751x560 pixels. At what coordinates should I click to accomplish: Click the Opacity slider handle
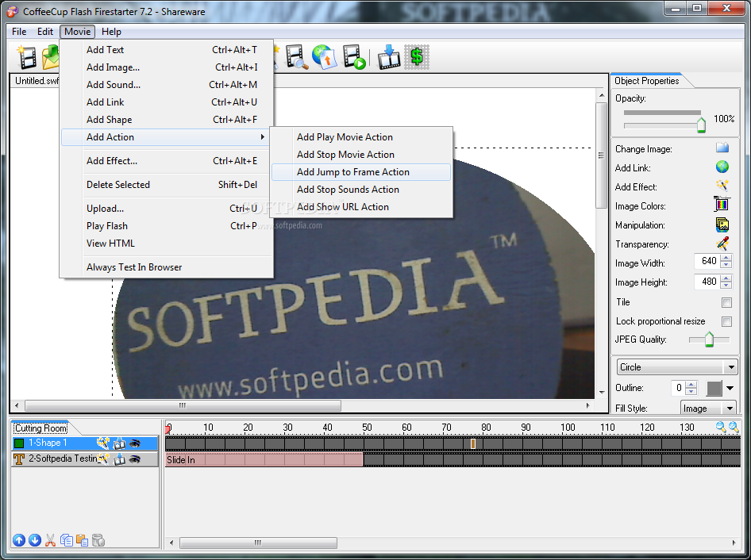[x=701, y=124]
